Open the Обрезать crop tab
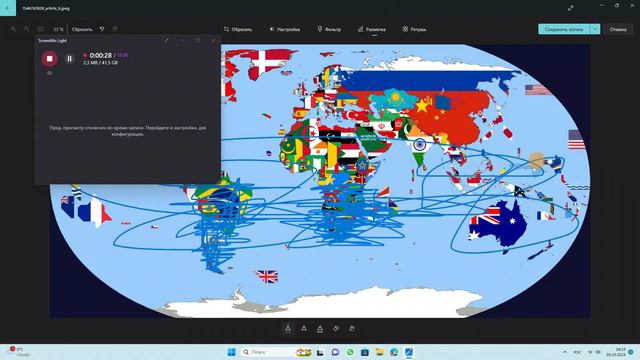The image size is (640, 360). tap(238, 29)
